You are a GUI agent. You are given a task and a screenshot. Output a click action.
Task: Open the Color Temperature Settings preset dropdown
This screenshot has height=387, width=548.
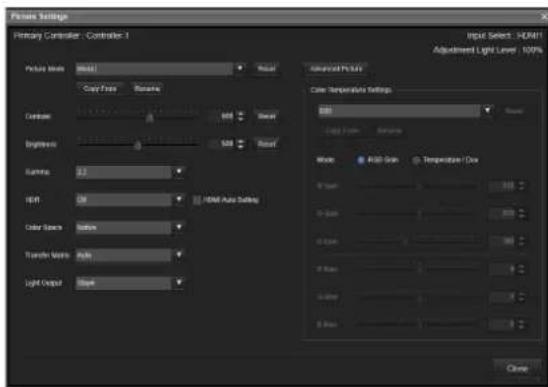(x=405, y=111)
